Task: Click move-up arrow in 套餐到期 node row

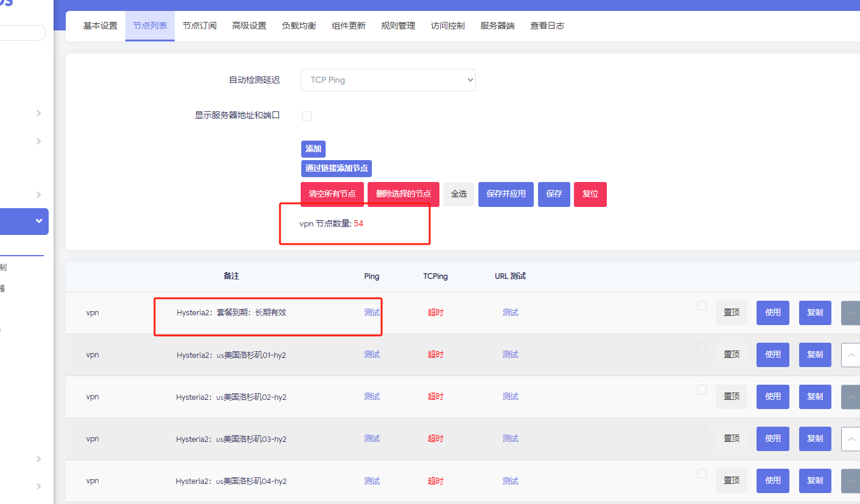Action: click(x=851, y=313)
